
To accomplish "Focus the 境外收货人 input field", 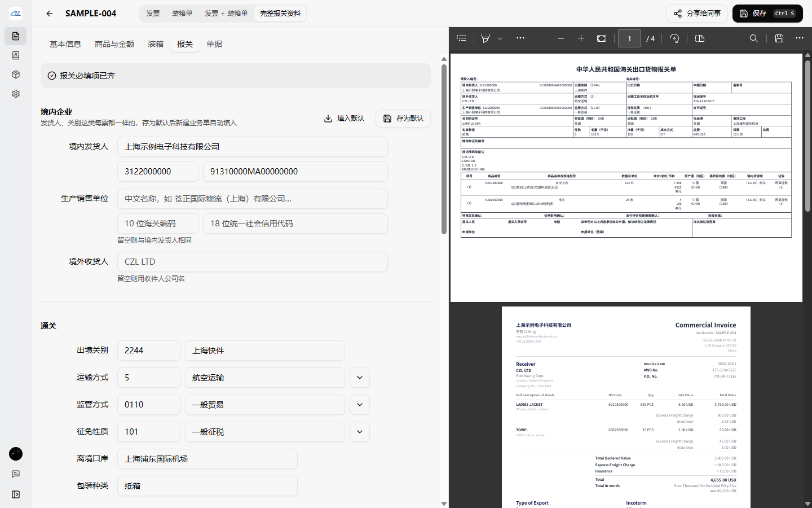I will tap(253, 262).
